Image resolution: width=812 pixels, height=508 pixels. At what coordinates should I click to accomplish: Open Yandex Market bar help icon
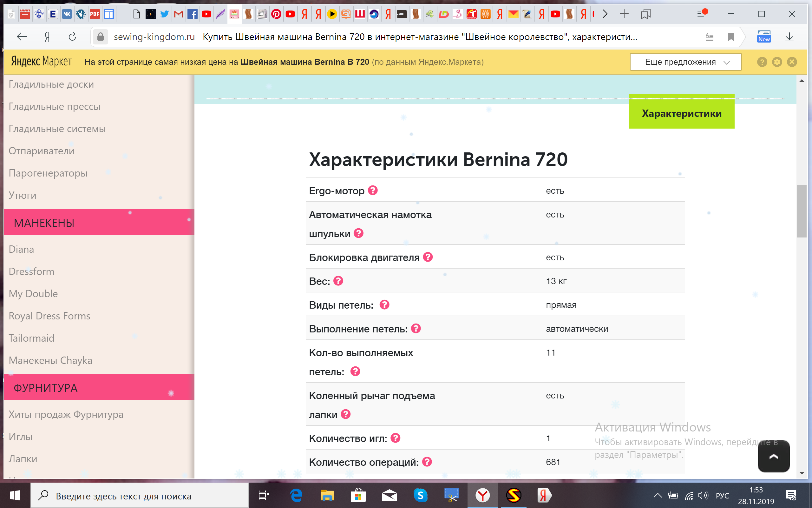762,62
